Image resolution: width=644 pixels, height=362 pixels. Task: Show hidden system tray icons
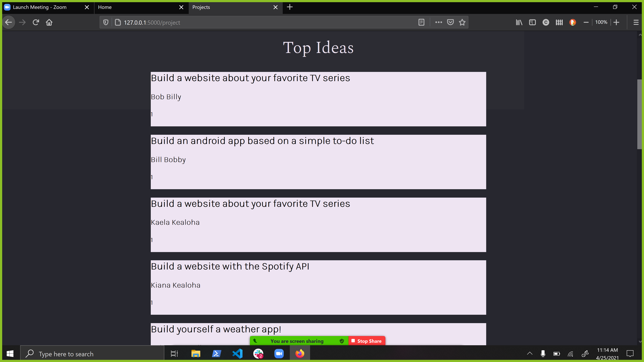[x=529, y=354]
